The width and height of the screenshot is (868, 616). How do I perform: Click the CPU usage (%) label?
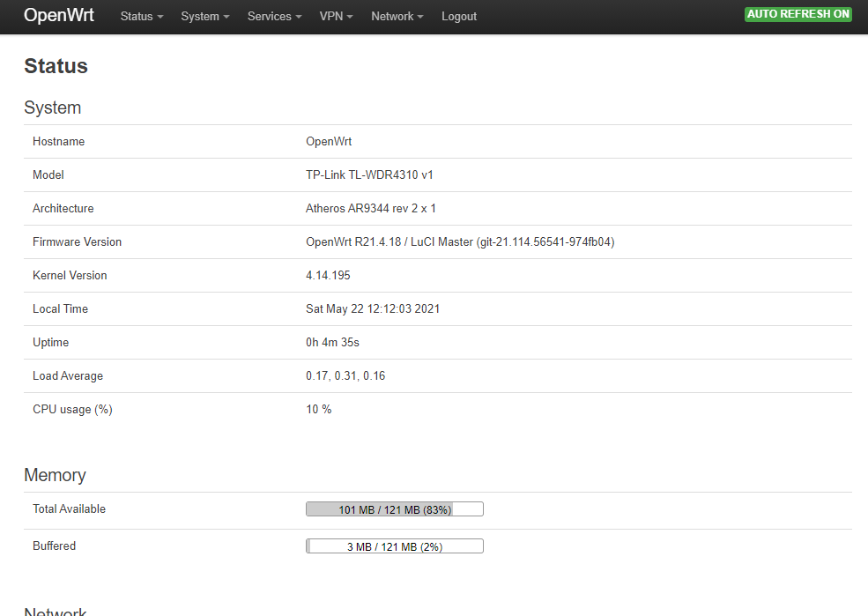[72, 410]
